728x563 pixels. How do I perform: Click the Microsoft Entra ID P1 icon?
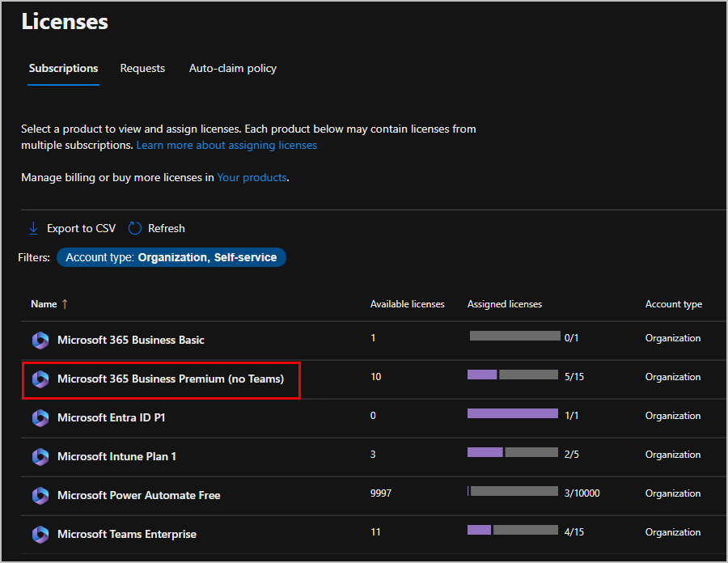(40, 418)
